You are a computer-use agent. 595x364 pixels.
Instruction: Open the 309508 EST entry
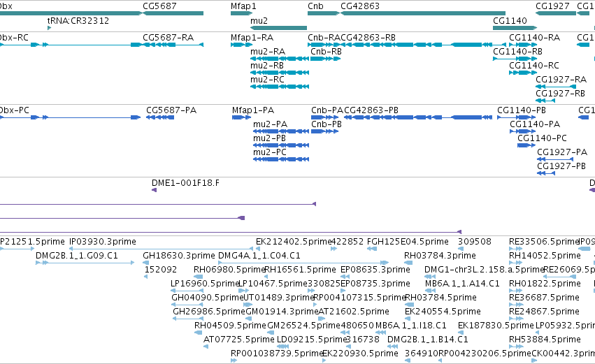pyautogui.click(x=459, y=249)
